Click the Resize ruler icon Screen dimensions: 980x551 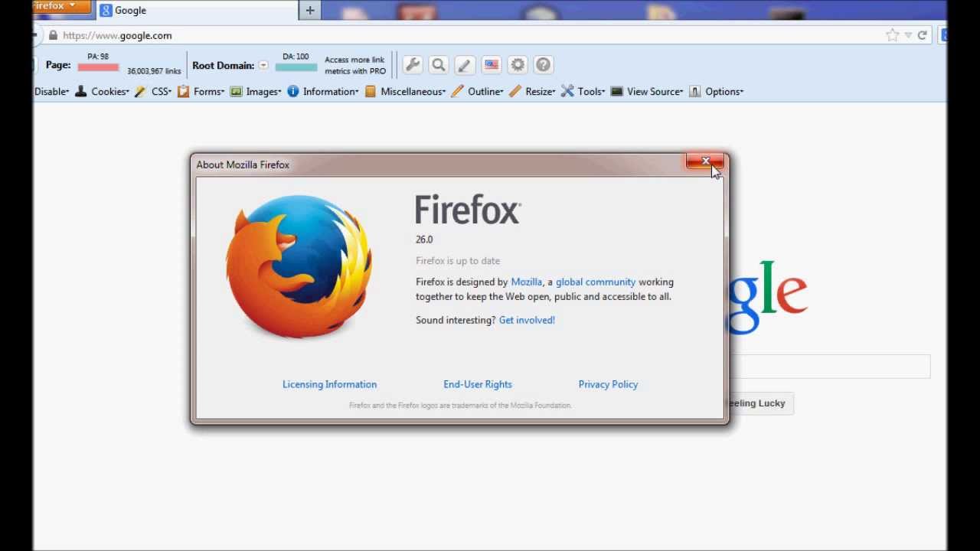pyautogui.click(x=514, y=91)
